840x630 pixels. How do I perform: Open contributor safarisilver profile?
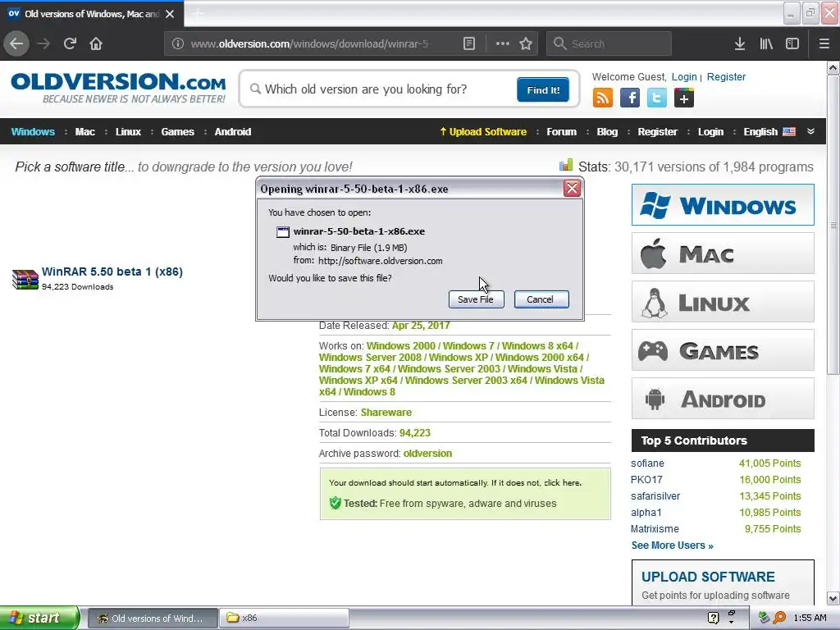[x=655, y=496]
